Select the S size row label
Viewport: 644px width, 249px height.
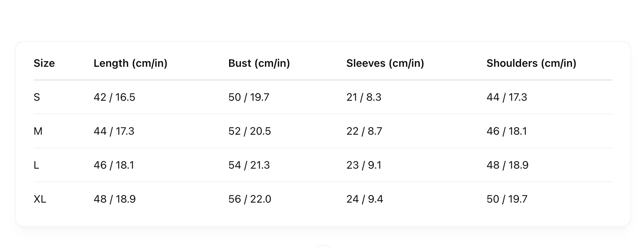pos(37,97)
